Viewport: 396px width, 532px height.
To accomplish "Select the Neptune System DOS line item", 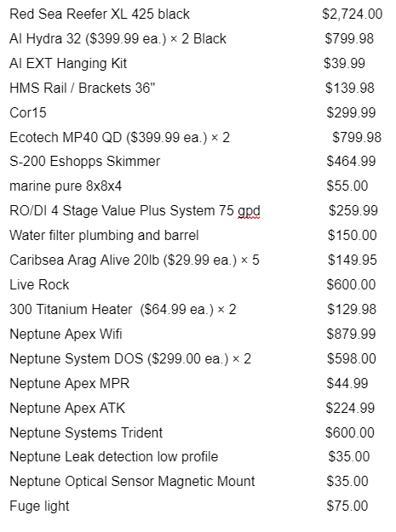I will (130, 359).
